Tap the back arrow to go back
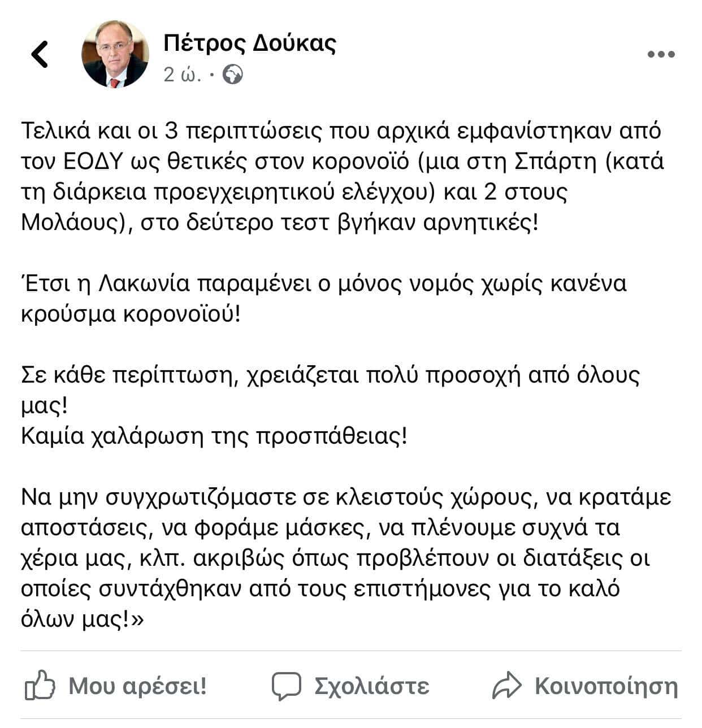 (40, 55)
